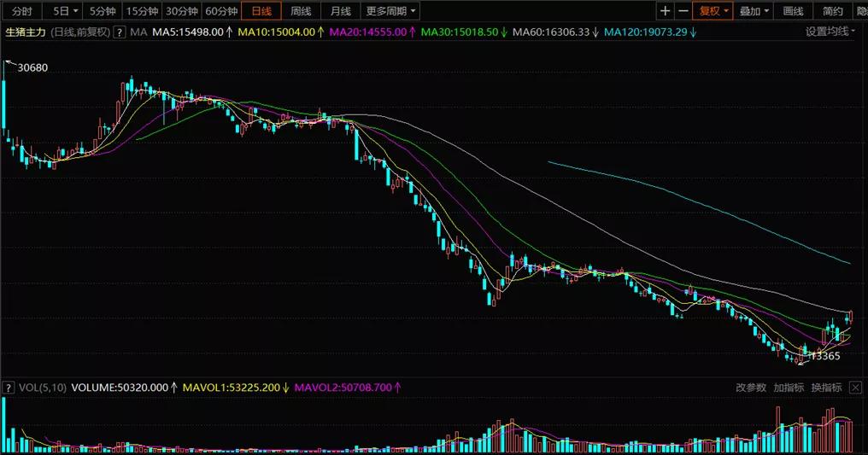Toggle 简约 simplified view
The image size is (868, 455).
click(x=833, y=10)
